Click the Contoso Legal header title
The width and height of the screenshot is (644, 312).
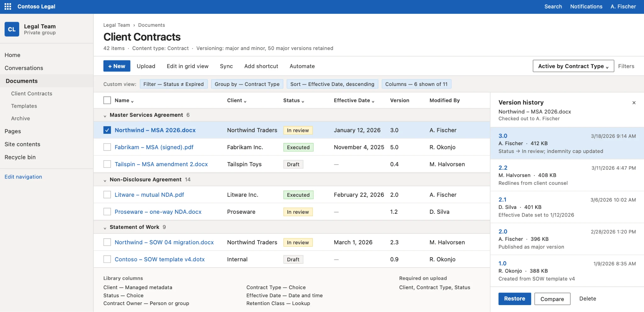[36, 7]
